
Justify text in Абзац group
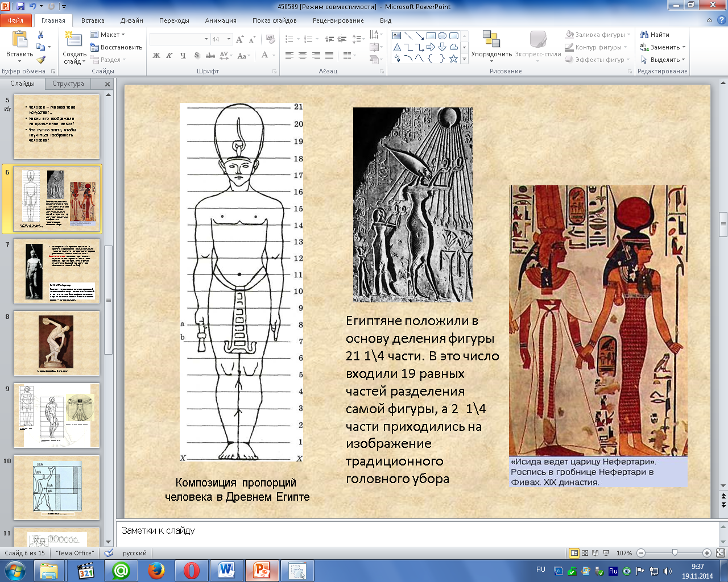coord(329,56)
